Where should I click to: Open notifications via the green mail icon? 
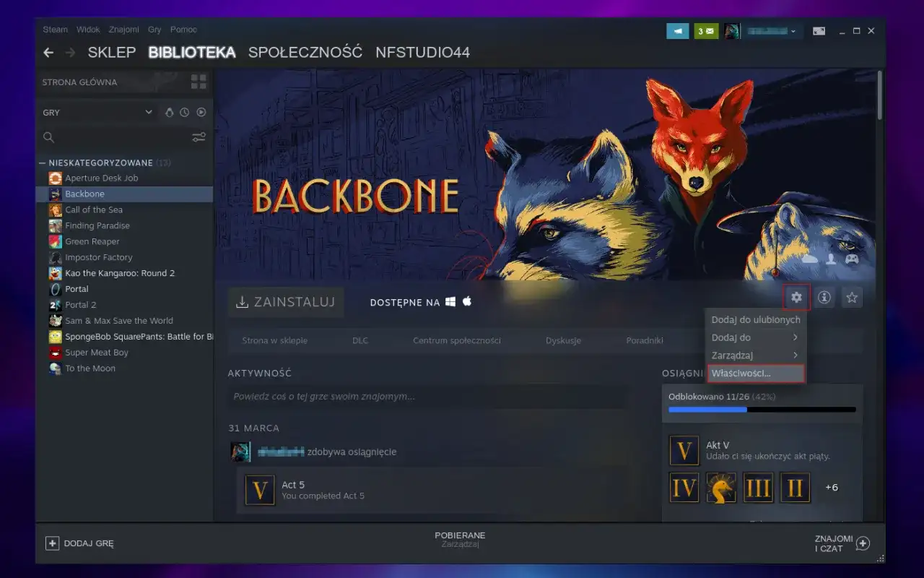click(705, 31)
